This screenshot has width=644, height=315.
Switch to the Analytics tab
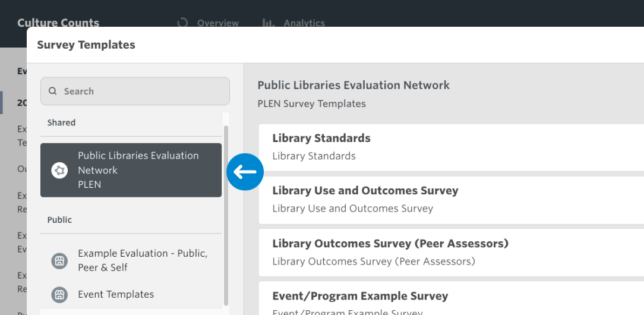coord(304,23)
